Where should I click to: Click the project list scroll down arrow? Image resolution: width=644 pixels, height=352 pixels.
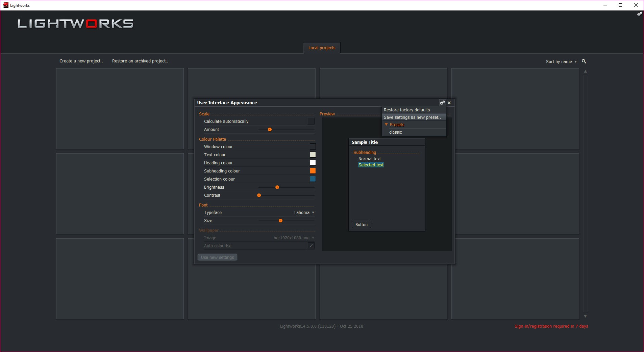click(585, 316)
